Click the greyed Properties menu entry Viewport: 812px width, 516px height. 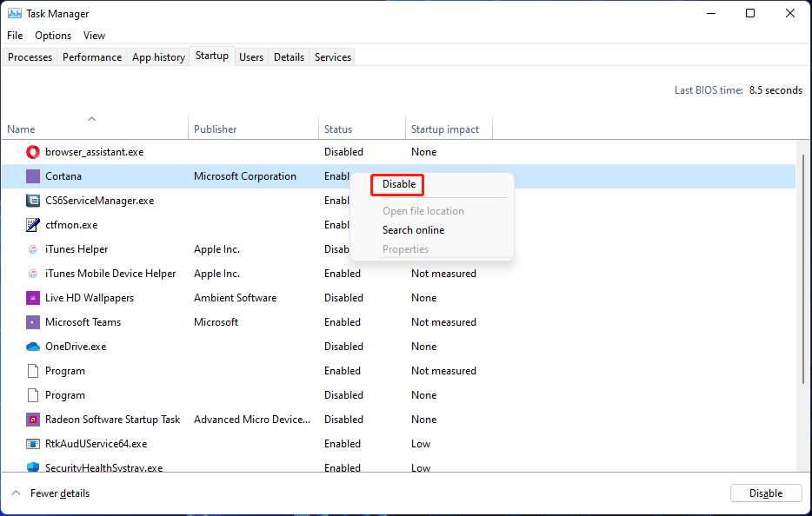(x=405, y=249)
